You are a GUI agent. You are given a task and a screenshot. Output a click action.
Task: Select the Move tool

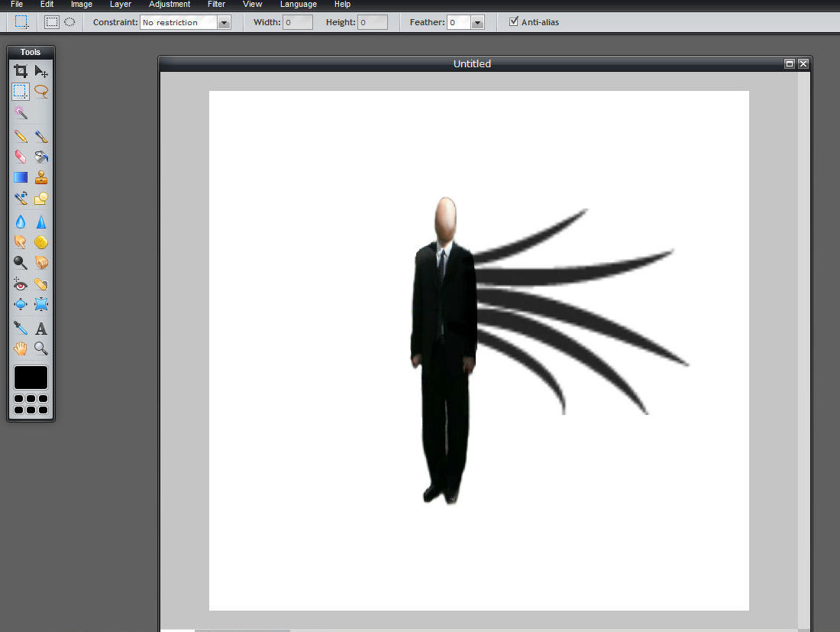coord(41,71)
